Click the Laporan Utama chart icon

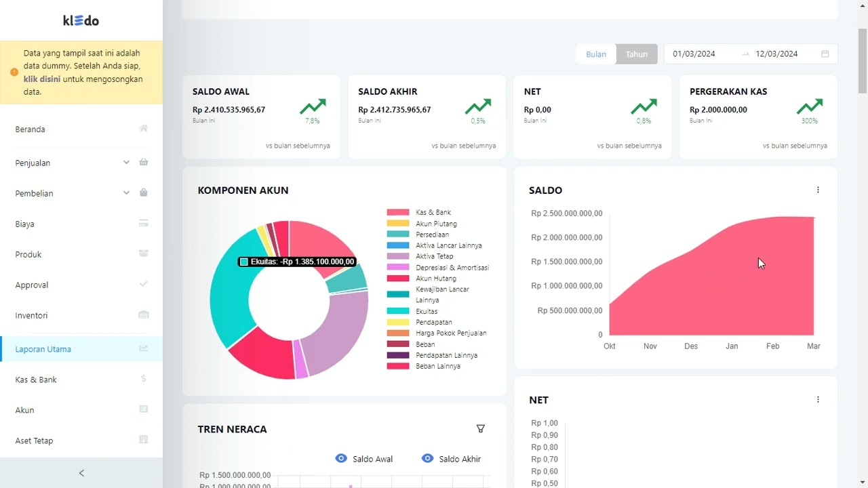click(x=143, y=348)
